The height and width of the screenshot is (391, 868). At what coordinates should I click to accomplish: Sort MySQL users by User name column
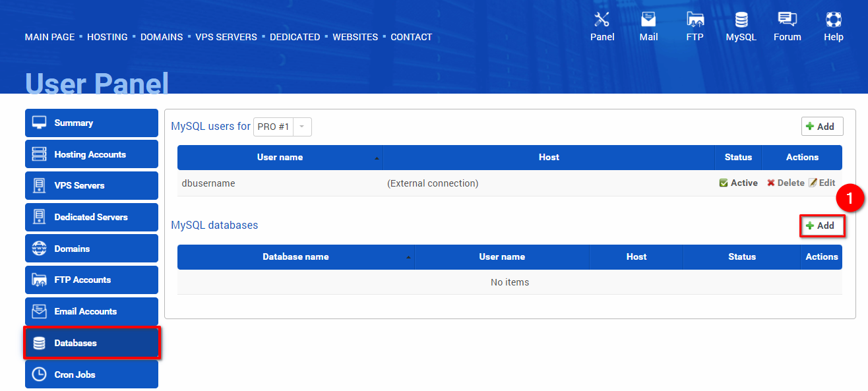pos(280,157)
